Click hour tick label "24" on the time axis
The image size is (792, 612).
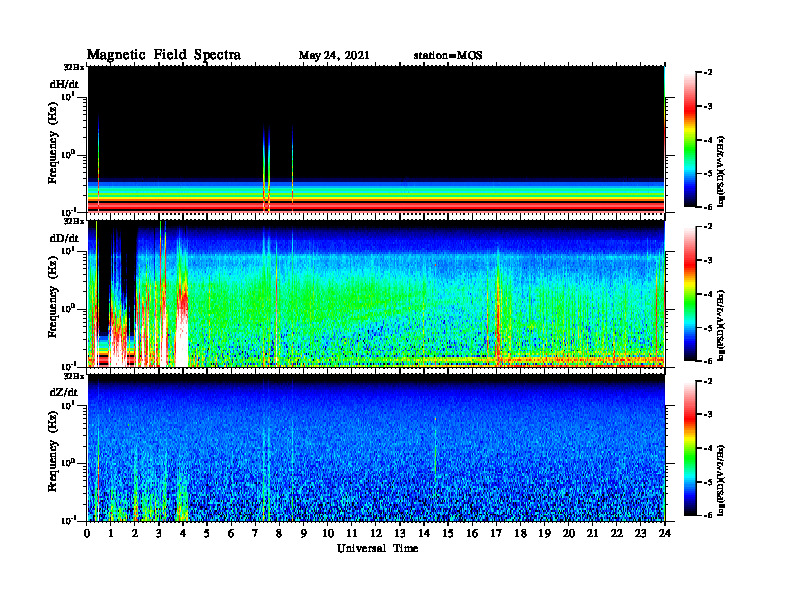point(665,533)
